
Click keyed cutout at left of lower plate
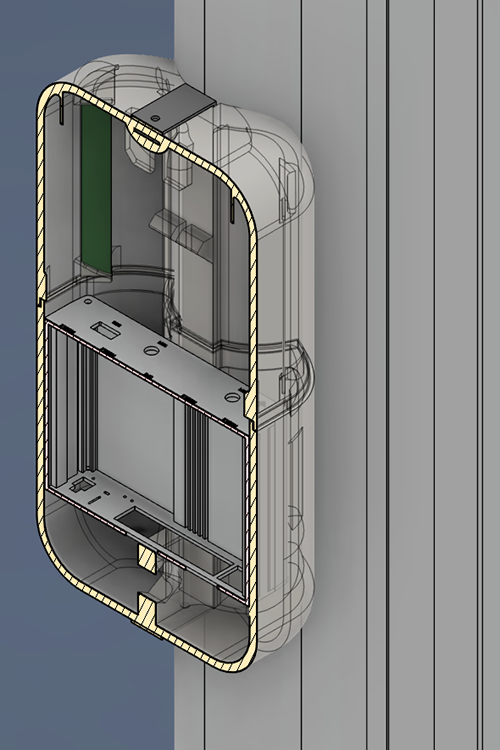[80, 486]
